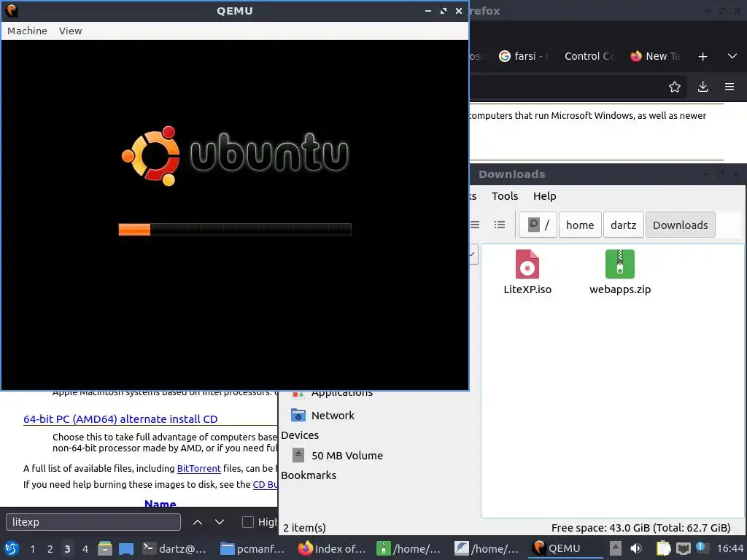Switch file manager to detailed list view icon
The image size is (747, 560).
500,225
